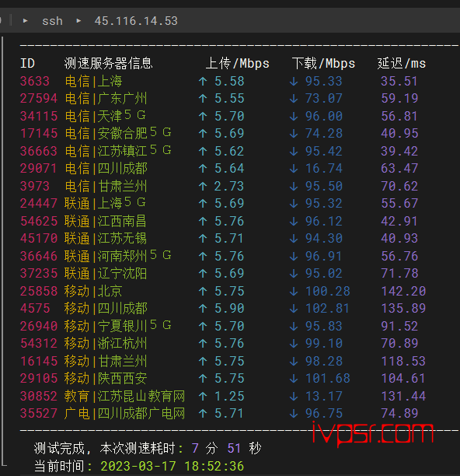Click the 联通|江苏无锡 entry
460x476 pixels.
click(x=106, y=238)
